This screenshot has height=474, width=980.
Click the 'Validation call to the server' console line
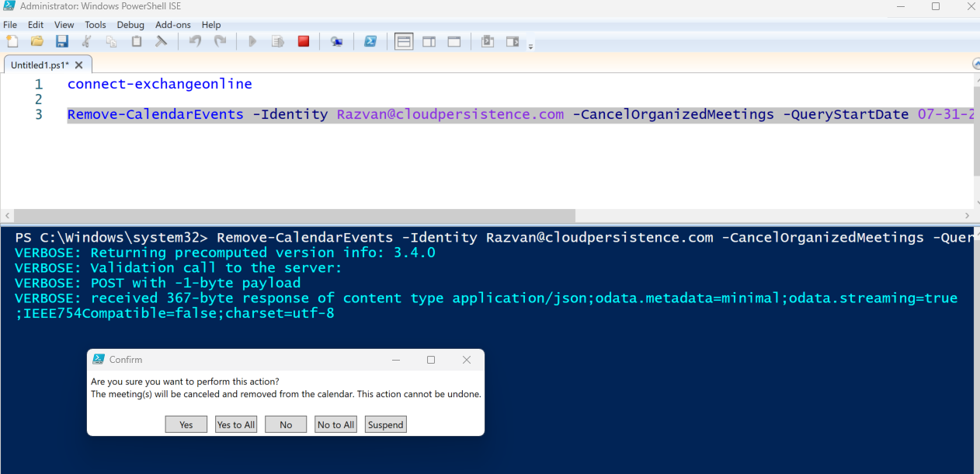[x=179, y=268]
